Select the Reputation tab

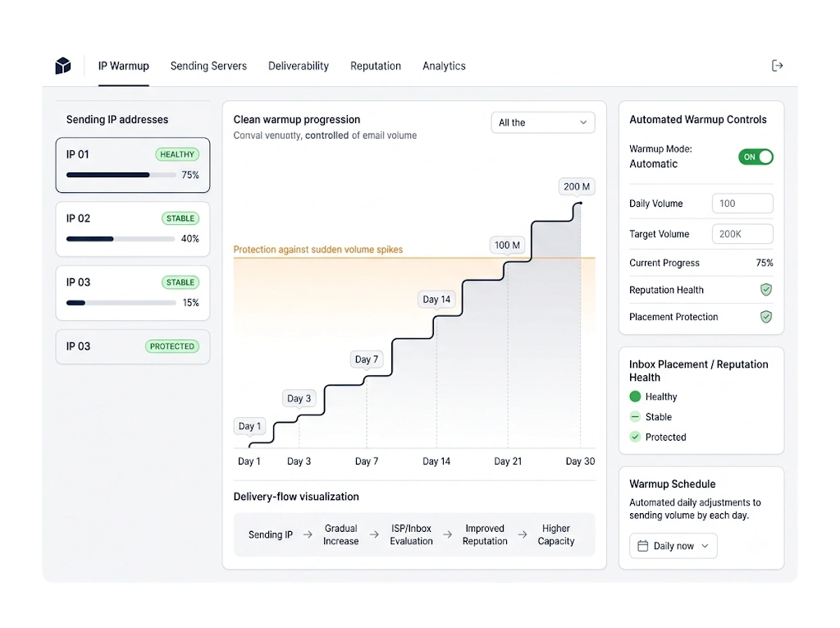tap(376, 66)
